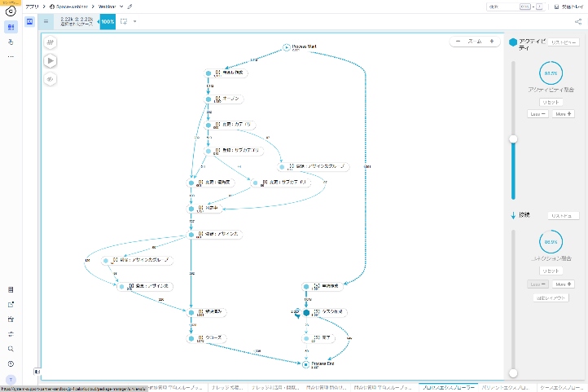This screenshot has height=392, width=588.
Task: Click the search icon in the left sidebar
Action: [x=11, y=349]
